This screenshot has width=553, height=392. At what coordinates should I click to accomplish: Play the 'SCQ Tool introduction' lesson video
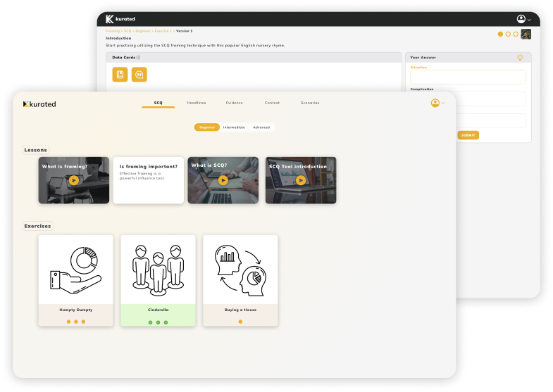click(301, 180)
